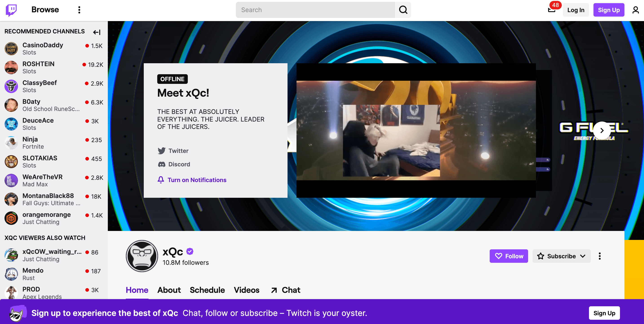Switch to the About tab
This screenshot has width=644, height=324.
click(169, 290)
